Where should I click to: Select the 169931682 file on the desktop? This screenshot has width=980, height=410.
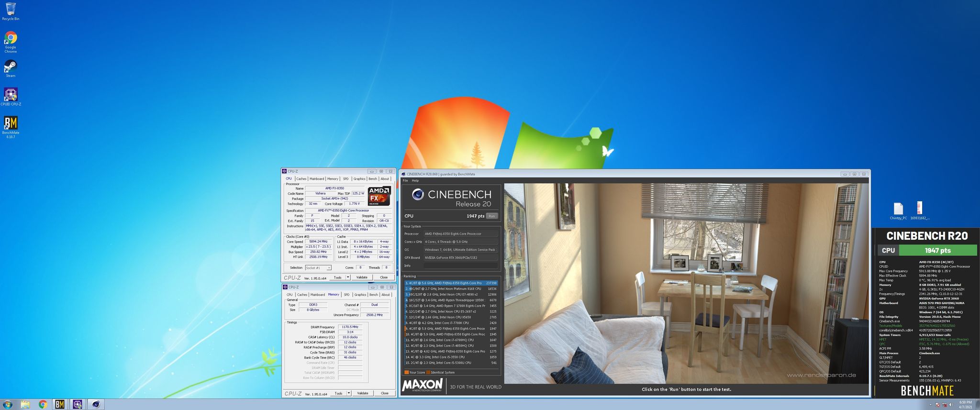[919, 211]
